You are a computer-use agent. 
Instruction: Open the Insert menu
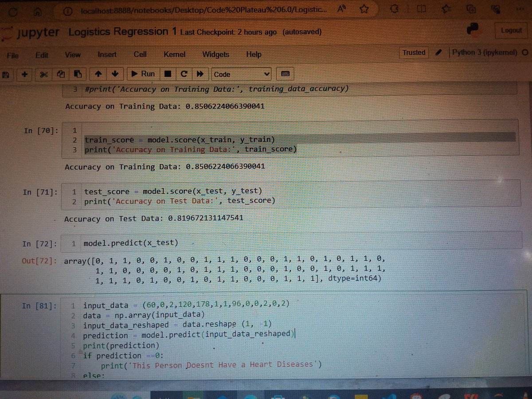[x=107, y=55]
